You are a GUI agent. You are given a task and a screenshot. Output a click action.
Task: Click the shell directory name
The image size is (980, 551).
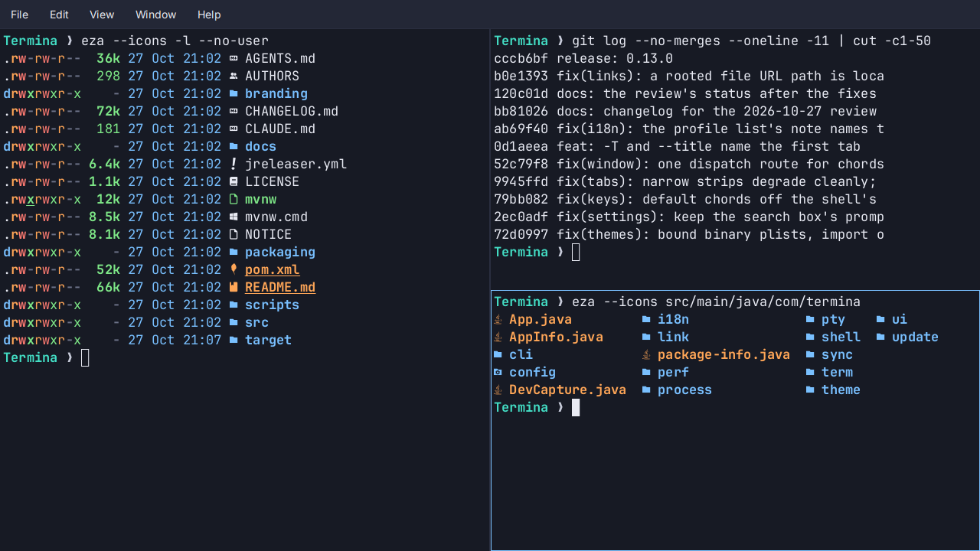[841, 337]
